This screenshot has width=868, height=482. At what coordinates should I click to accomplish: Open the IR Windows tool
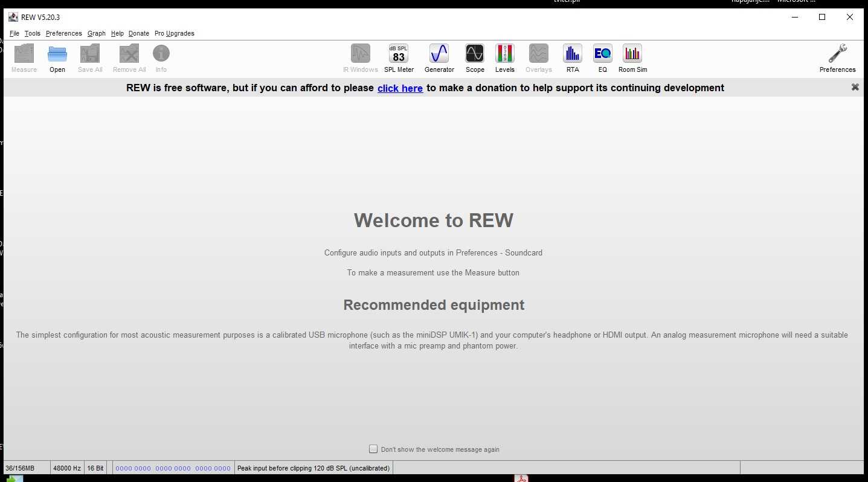tap(361, 59)
